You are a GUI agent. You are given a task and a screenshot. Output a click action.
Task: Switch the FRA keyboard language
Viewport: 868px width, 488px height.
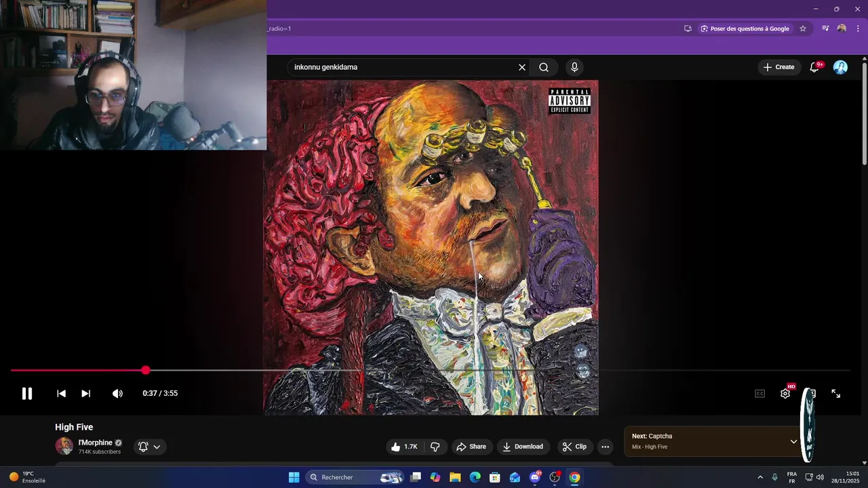point(792,477)
